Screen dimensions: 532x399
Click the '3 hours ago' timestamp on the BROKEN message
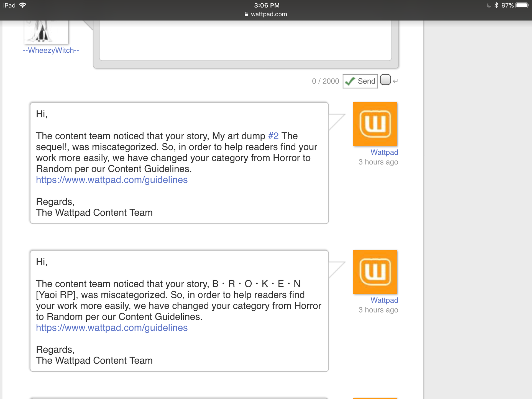point(378,310)
